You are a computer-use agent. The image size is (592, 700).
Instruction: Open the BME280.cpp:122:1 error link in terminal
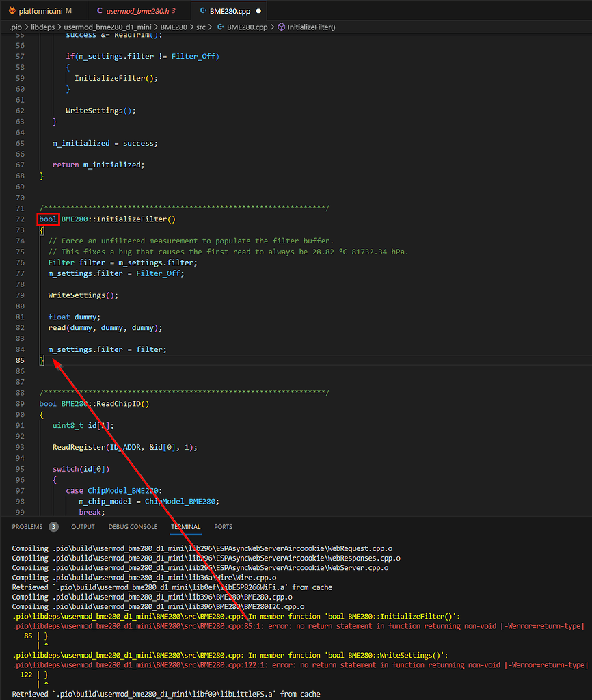[140, 664]
